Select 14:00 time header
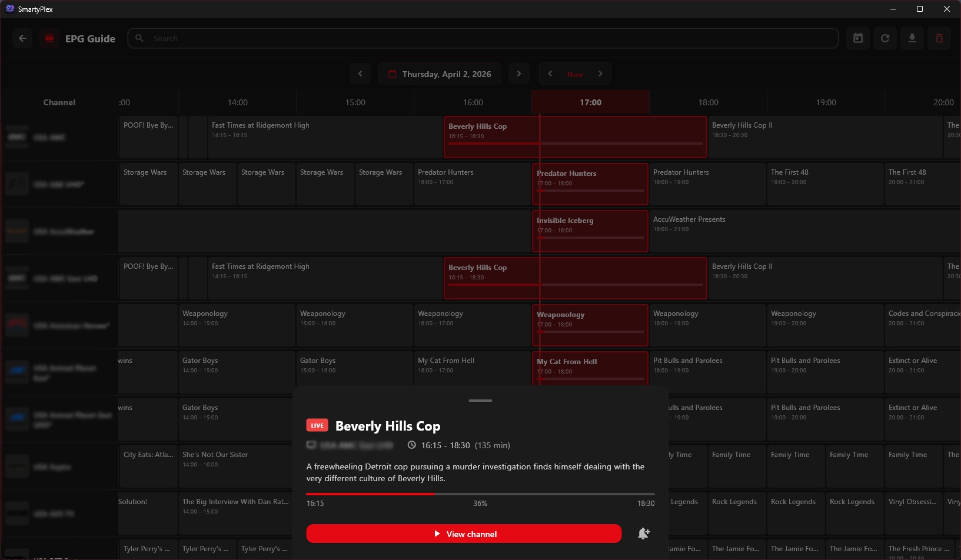Image resolution: width=961 pixels, height=560 pixels. pos(238,102)
